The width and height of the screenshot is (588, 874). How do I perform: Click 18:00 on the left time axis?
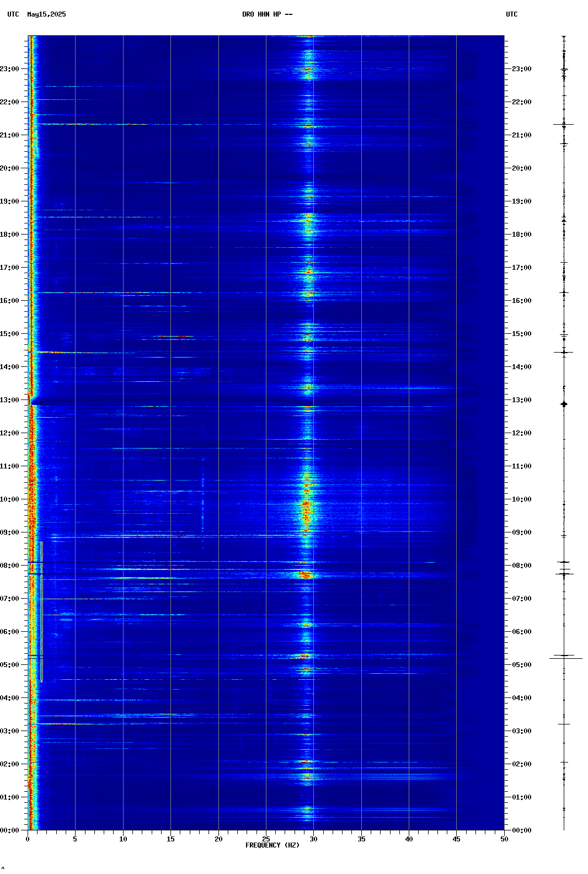click(9, 235)
